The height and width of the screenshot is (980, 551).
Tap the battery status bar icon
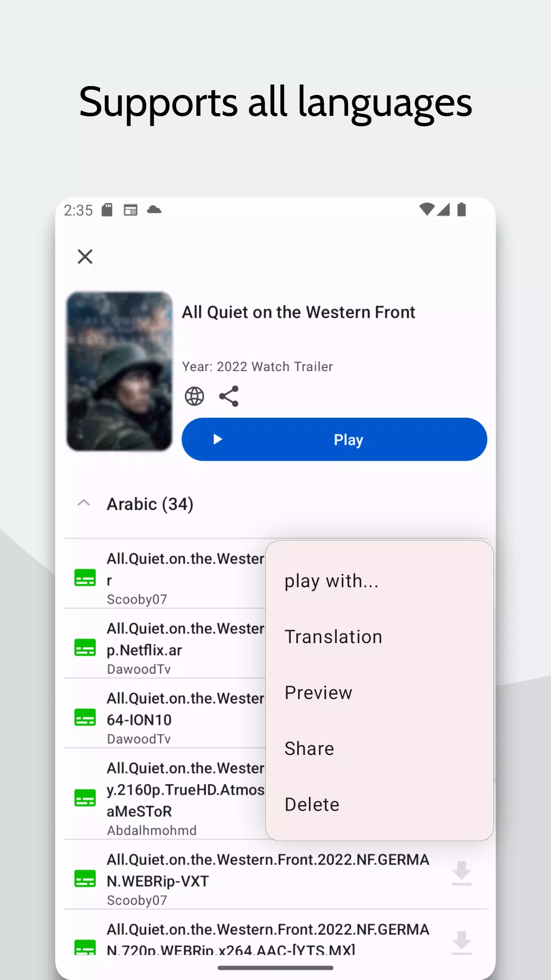(x=461, y=209)
